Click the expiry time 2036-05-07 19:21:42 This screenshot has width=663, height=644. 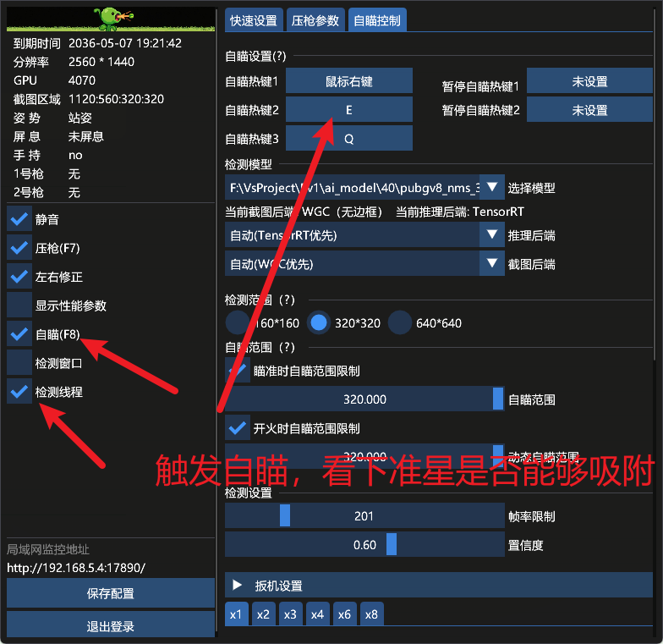[x=125, y=43]
